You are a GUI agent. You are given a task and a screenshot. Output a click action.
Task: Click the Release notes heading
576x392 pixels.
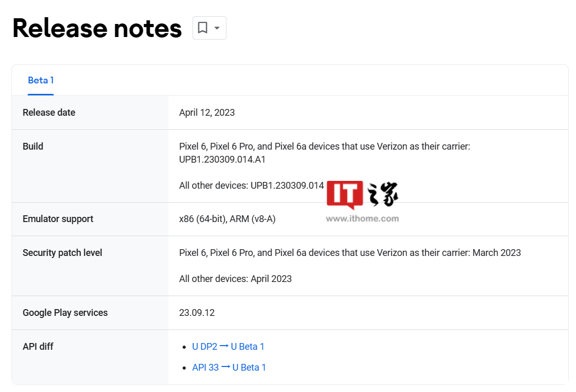tap(97, 28)
